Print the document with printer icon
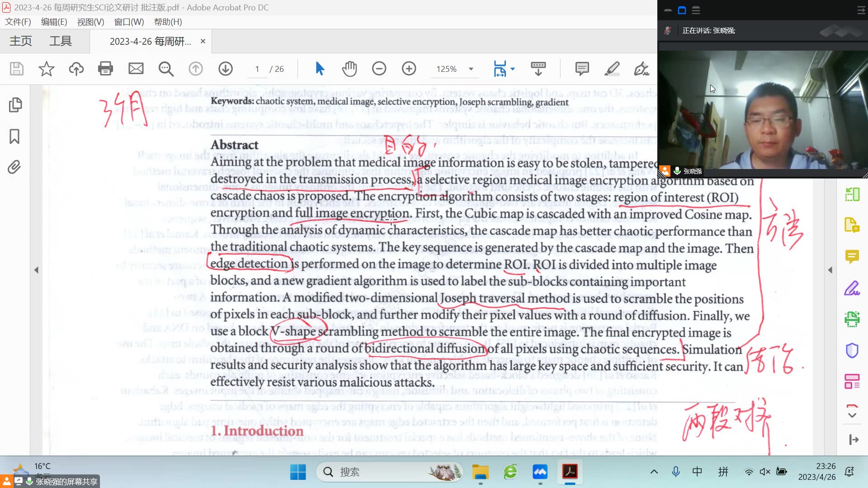Viewport: 868px width, 488px height. [105, 69]
